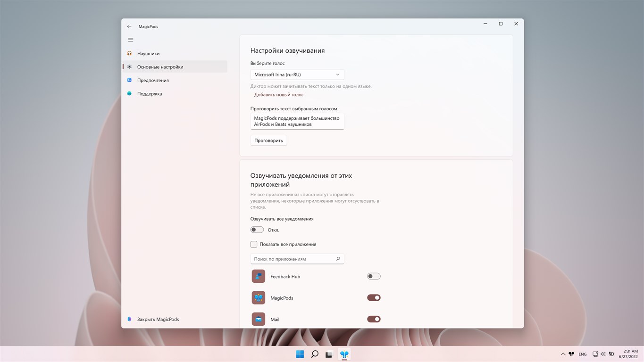The image size is (644, 362).
Task: Click the back arrow in MagicPods title bar
Action: [x=129, y=26]
